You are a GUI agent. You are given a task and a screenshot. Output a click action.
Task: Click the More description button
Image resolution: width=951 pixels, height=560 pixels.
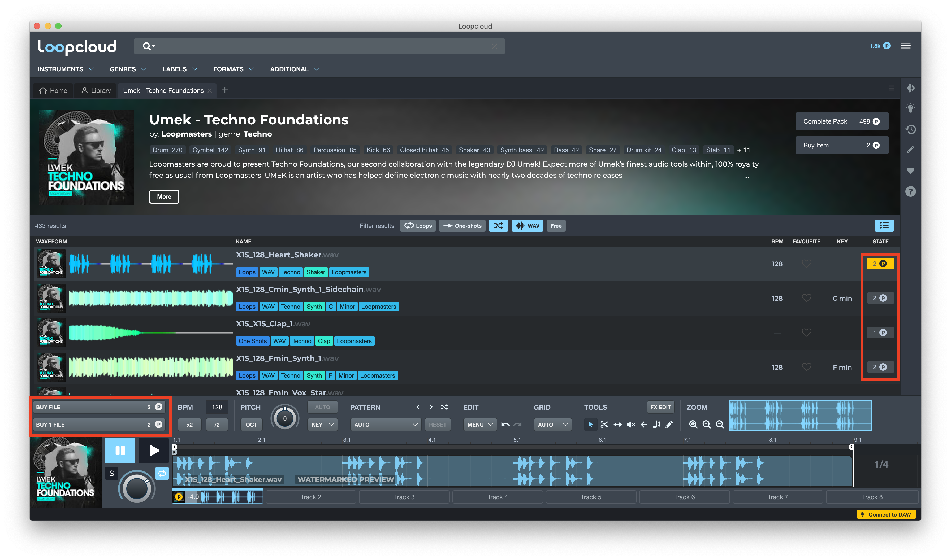click(164, 196)
